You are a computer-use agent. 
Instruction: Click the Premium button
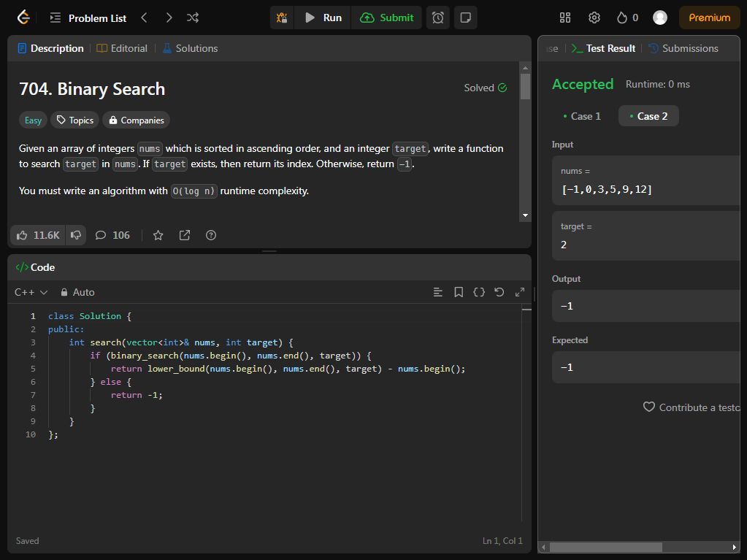(x=709, y=18)
